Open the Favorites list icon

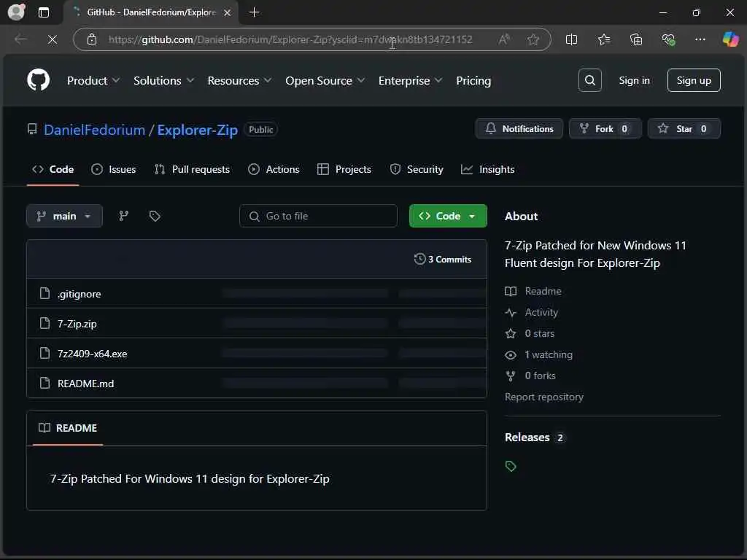pos(603,39)
